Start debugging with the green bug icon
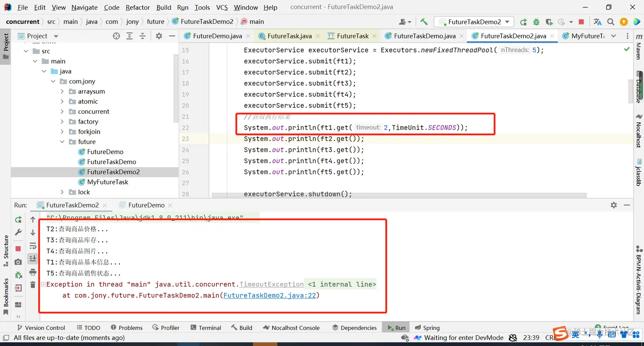This screenshot has height=346, width=644. click(536, 22)
